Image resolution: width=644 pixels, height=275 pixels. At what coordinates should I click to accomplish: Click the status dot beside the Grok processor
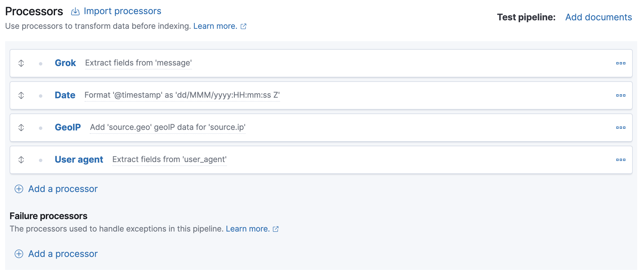point(40,63)
